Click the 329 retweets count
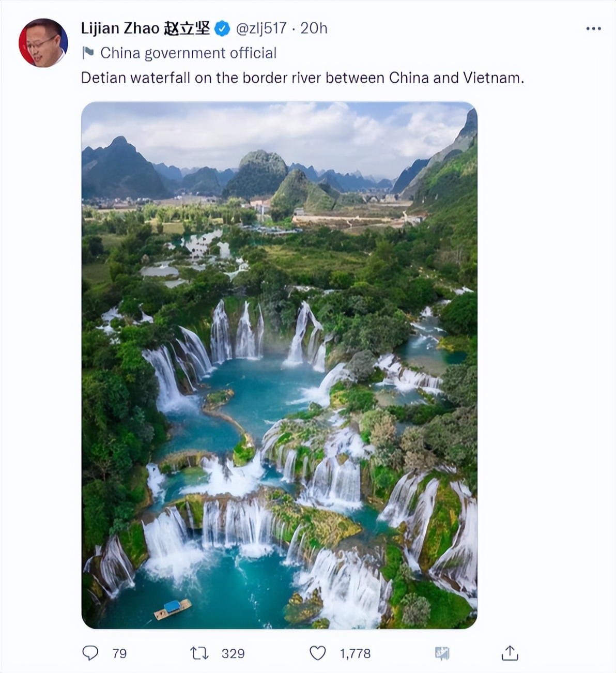Viewport: 616px width, 673px height. (x=233, y=653)
